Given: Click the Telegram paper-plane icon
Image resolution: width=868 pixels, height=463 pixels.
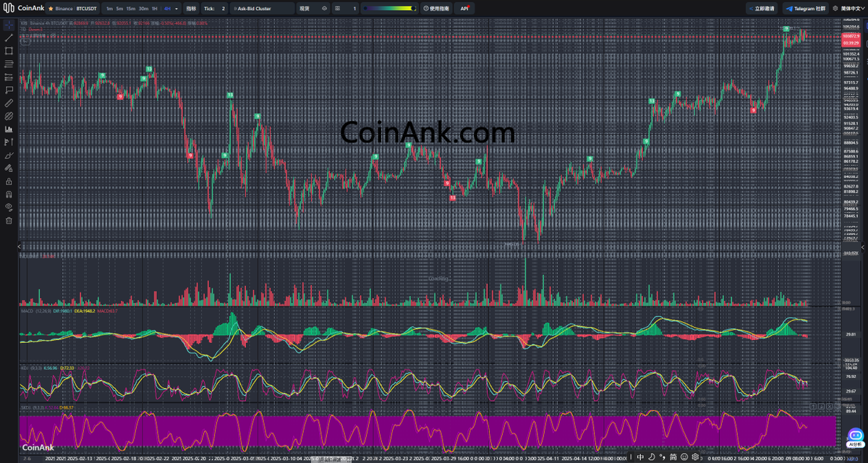Looking at the screenshot, I should pyautogui.click(x=790, y=9).
